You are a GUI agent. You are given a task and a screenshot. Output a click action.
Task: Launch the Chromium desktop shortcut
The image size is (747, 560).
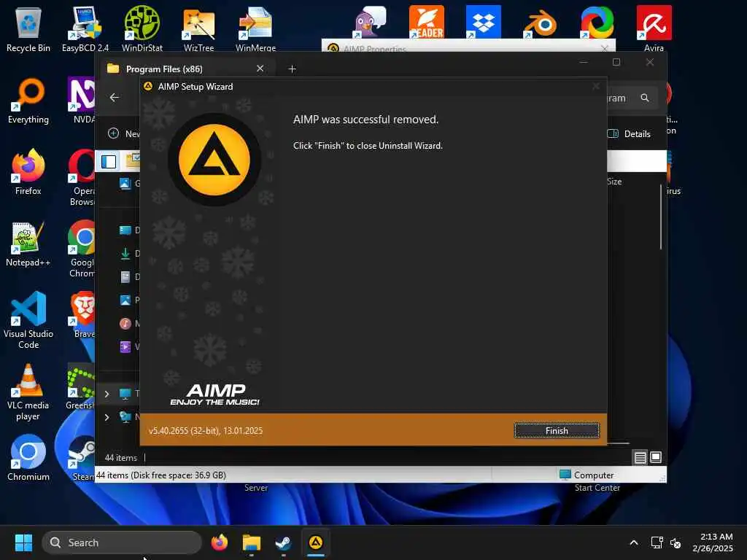(28, 458)
